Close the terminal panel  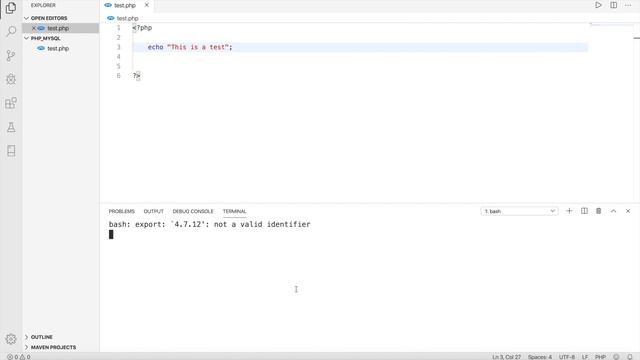pyautogui.click(x=628, y=211)
